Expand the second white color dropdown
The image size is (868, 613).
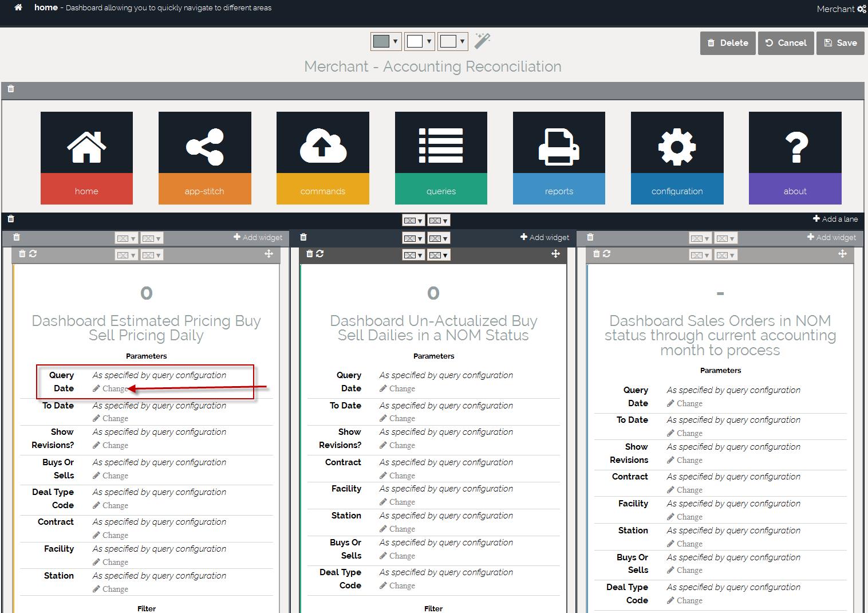[x=419, y=41]
